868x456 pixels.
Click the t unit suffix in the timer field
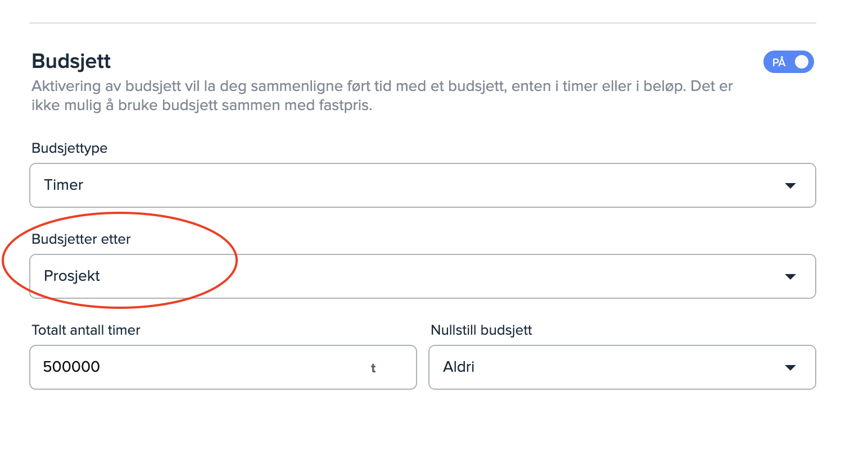click(373, 368)
